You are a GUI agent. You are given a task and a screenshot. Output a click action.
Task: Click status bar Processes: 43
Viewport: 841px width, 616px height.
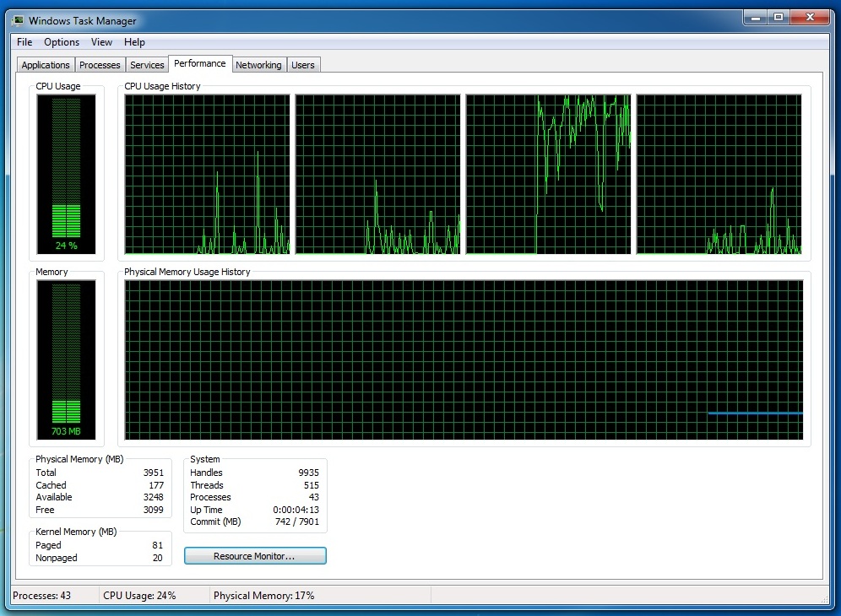42,596
